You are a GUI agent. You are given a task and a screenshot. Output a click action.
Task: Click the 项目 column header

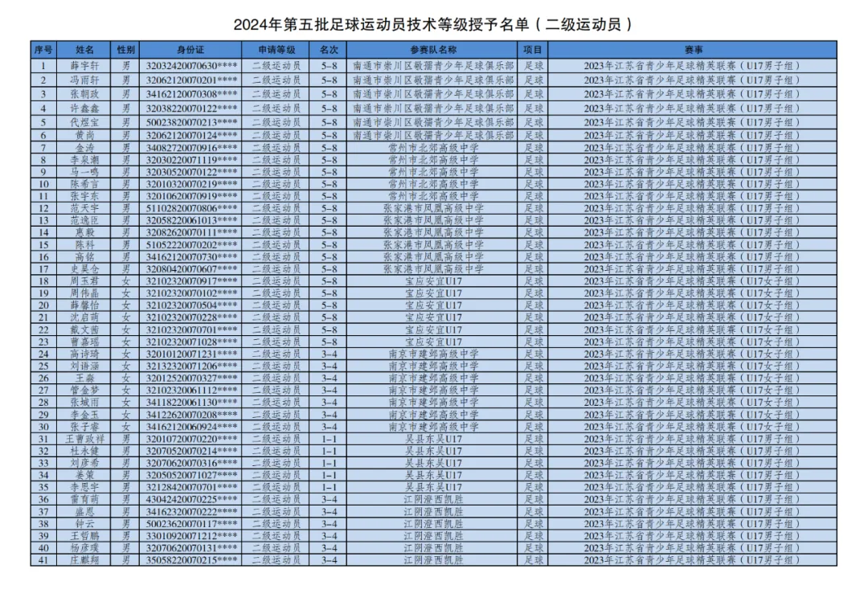pyautogui.click(x=533, y=49)
